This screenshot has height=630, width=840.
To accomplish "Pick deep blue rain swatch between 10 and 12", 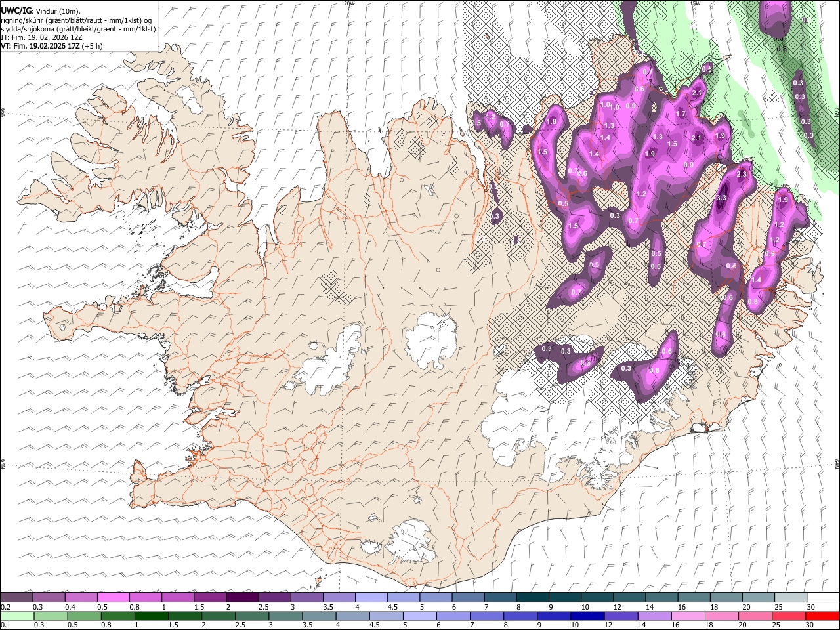I will pos(587,617).
